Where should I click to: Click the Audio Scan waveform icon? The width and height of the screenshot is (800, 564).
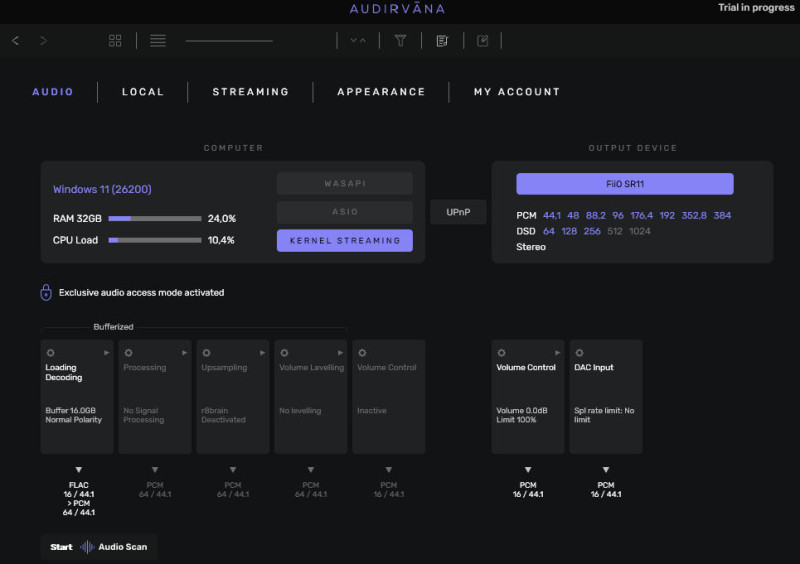87,547
